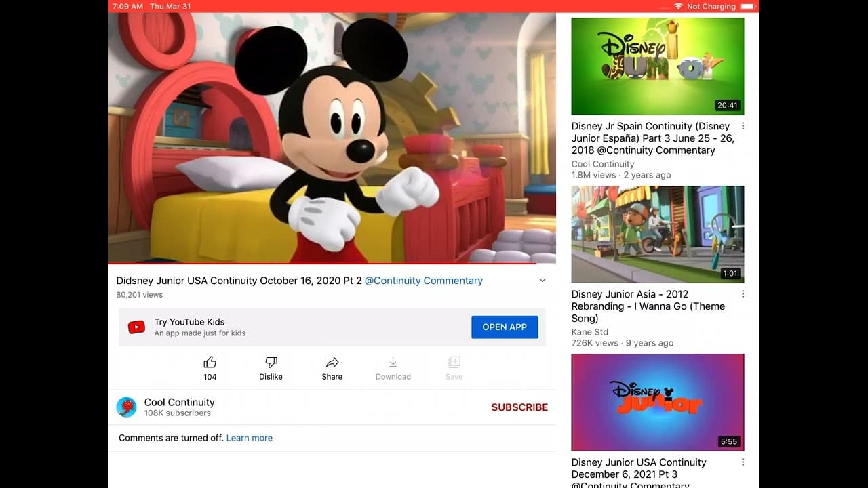
Task: Tap the Mickey Mouse video player
Action: pos(332,138)
